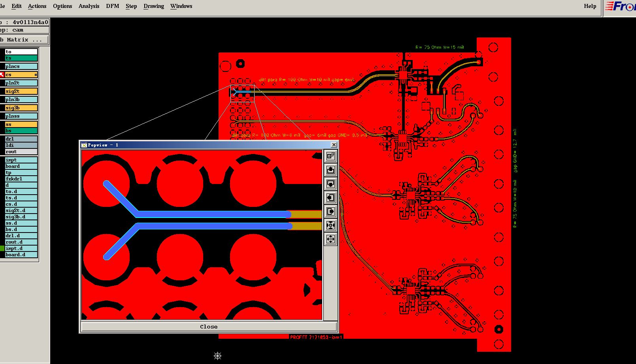Select the 'ts.d' layer row
Image resolution: width=636 pixels, height=364 pixels.
(x=21, y=198)
